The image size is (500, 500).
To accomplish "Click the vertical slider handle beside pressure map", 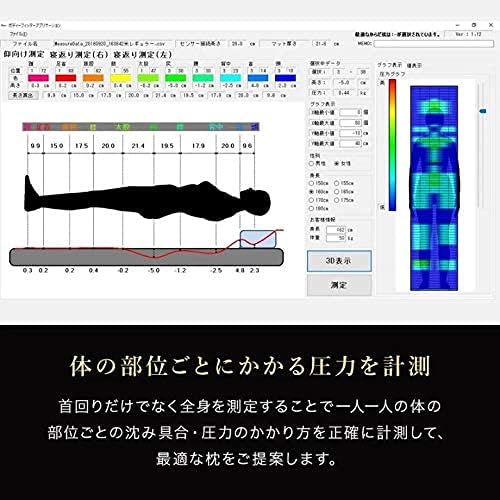I will click(482, 111).
